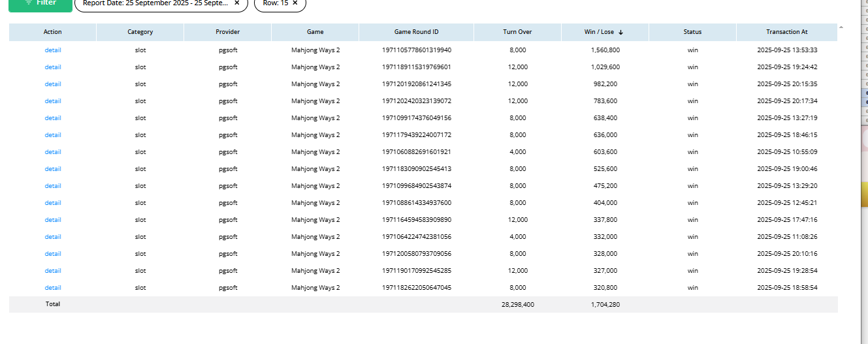Open detail for round 1971183090902545413

[53, 168]
